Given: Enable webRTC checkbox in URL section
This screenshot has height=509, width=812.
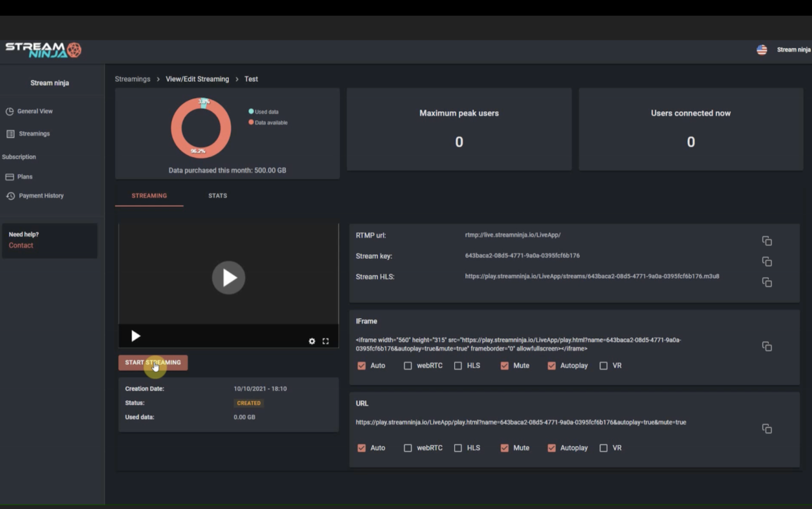Looking at the screenshot, I should 408,448.
